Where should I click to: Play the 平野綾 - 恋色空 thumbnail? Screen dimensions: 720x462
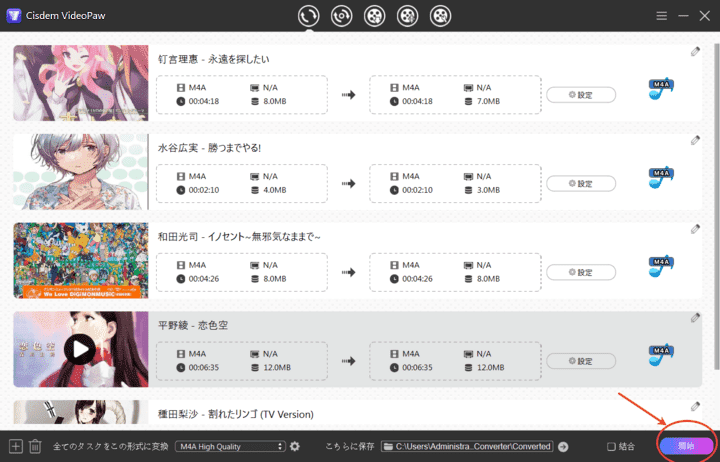(80, 349)
